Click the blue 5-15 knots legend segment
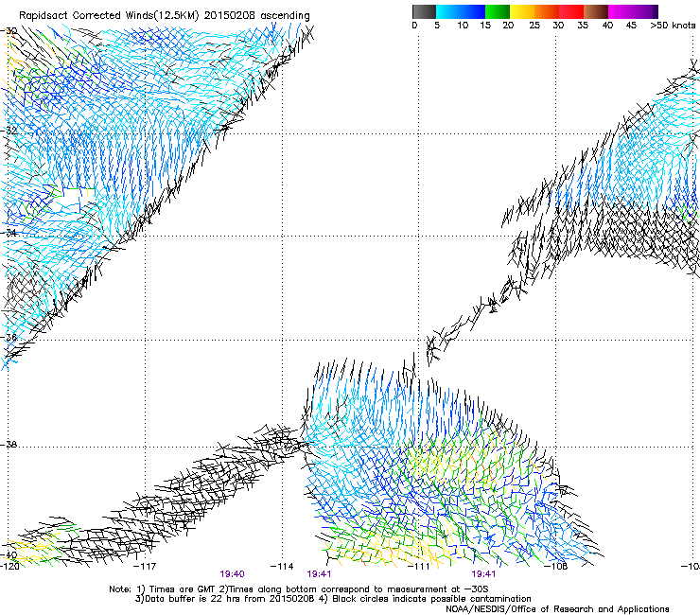This screenshot has height=615, width=700. click(461, 11)
